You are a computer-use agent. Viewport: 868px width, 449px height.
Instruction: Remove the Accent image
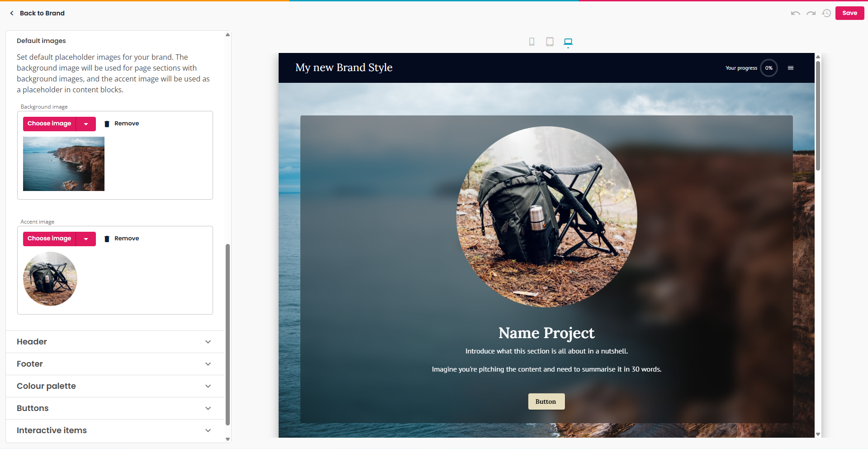[x=127, y=239]
